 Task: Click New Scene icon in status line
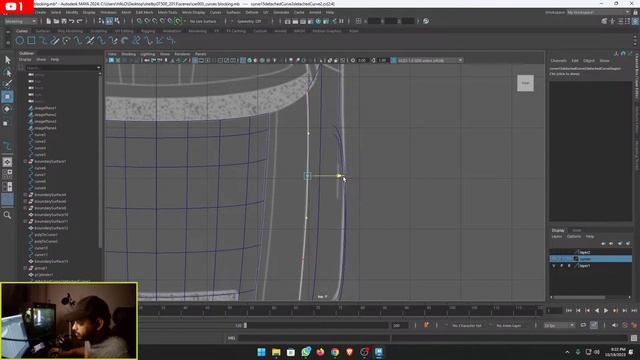tap(49, 21)
